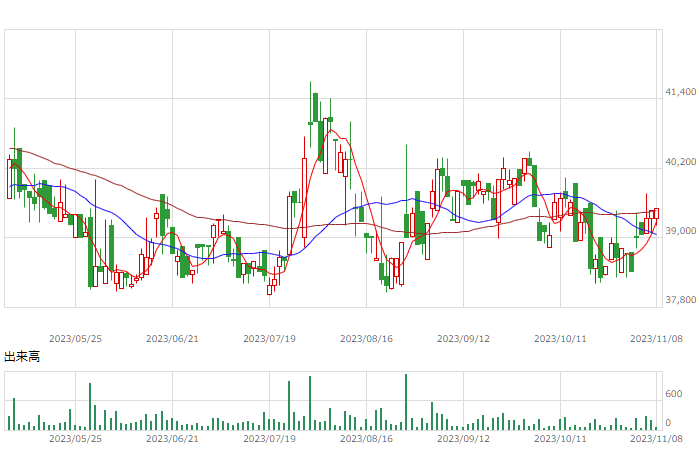The height and width of the screenshot is (449, 700).
Task: Click the lowest red candle near 2023/07/19
Action: 269,290
